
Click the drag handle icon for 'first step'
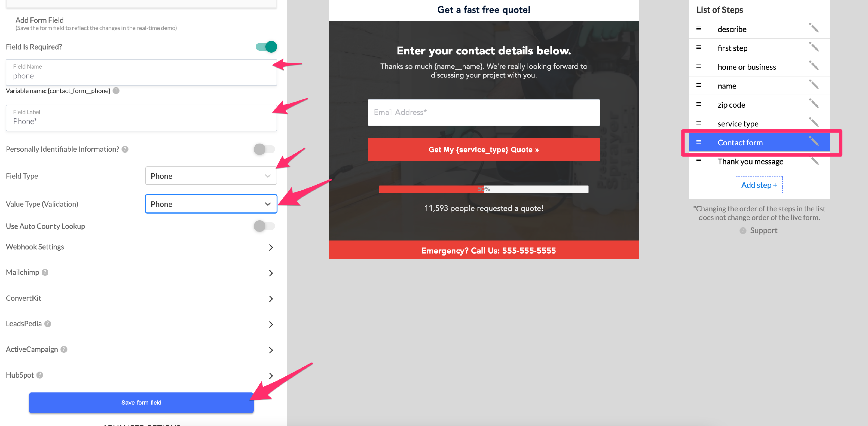[699, 48]
